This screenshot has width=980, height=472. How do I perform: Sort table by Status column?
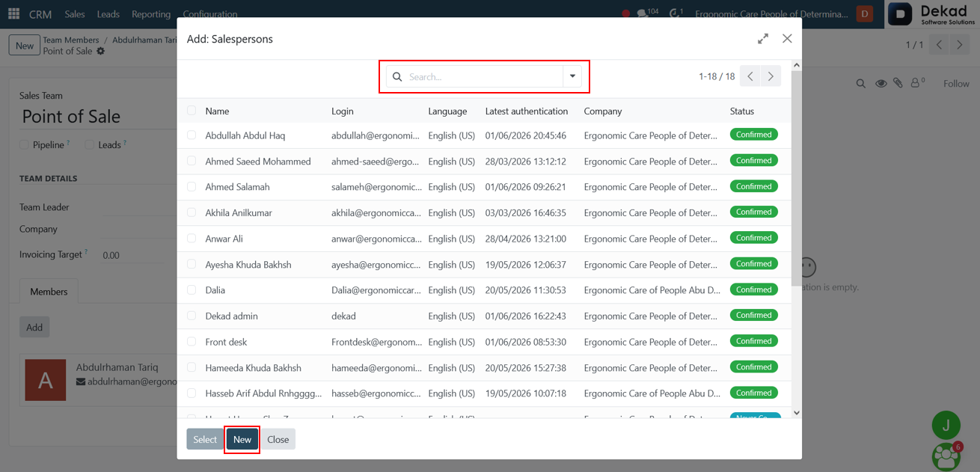742,111
